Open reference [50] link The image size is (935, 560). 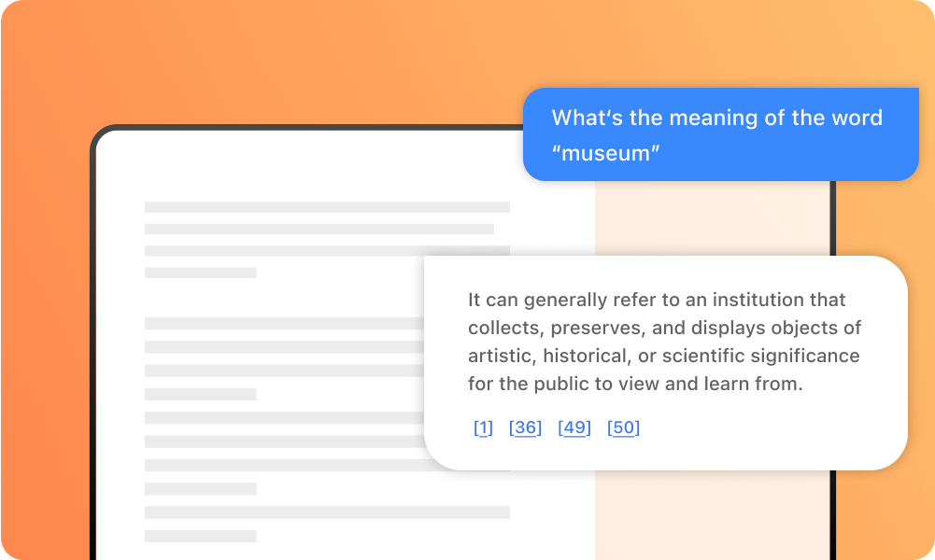click(623, 427)
